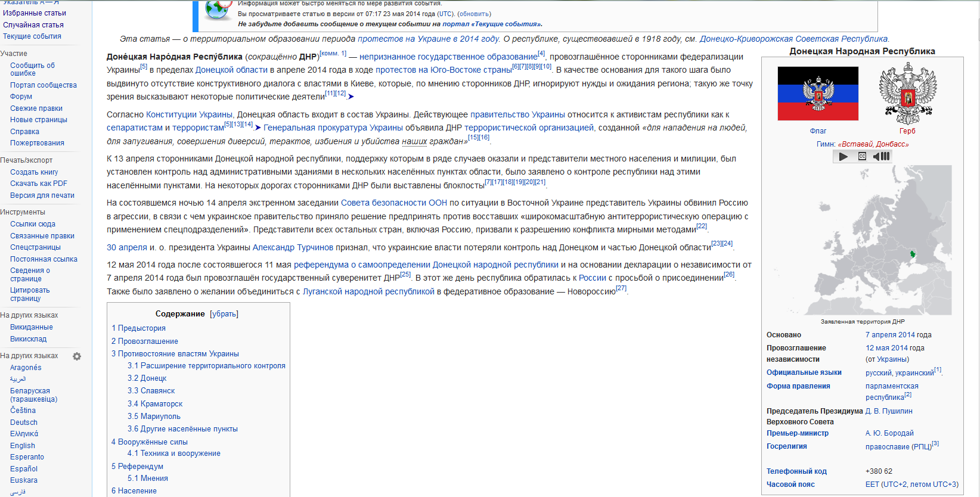Open Спецстраницы
Screen dimensions: 980x497
pyautogui.click(x=35, y=247)
